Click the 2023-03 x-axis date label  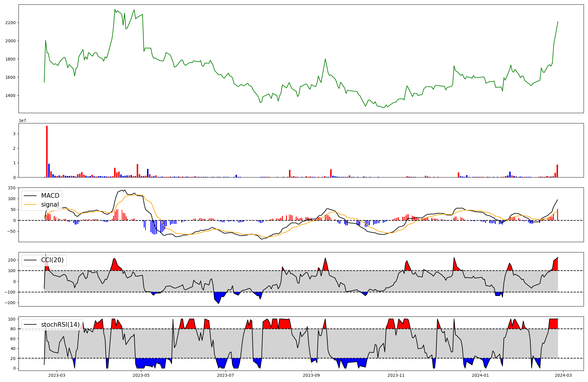[56, 375]
